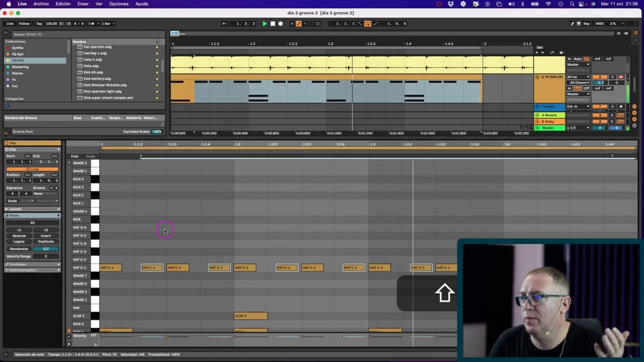Open the macOS Spotlight search icon
Image resolution: width=644 pixels, height=362 pixels.
(x=572, y=4)
